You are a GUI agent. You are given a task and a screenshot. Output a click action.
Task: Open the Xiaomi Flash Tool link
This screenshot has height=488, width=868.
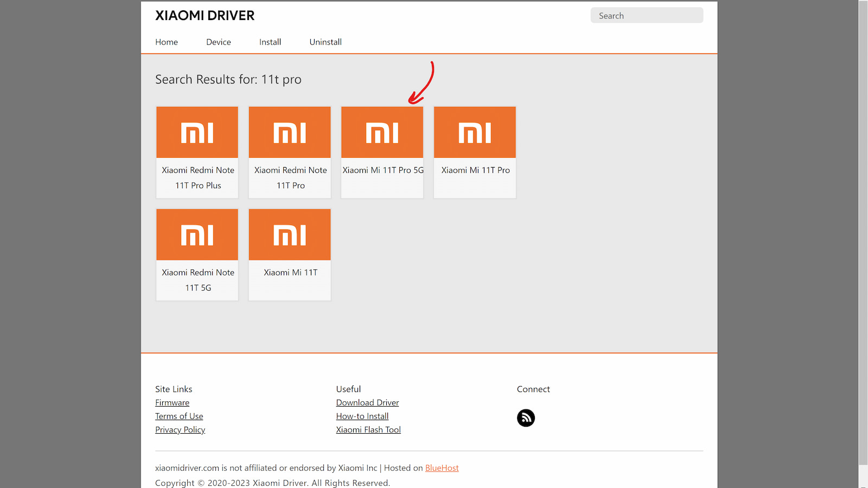[368, 430]
